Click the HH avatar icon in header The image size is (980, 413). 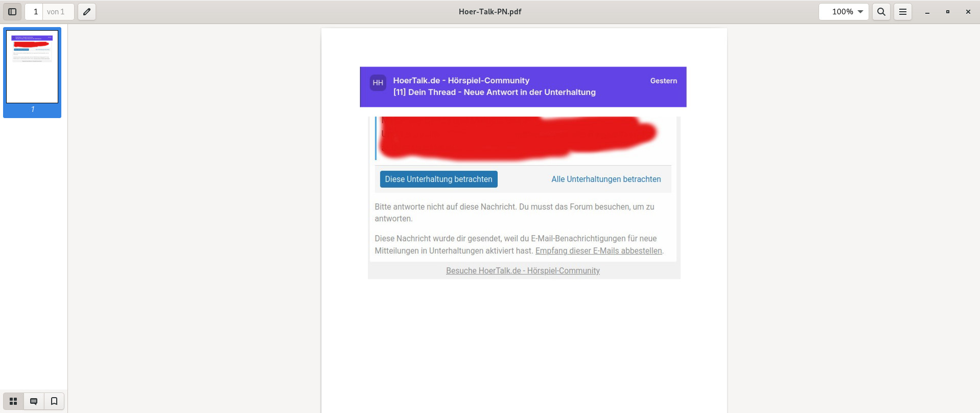(378, 83)
